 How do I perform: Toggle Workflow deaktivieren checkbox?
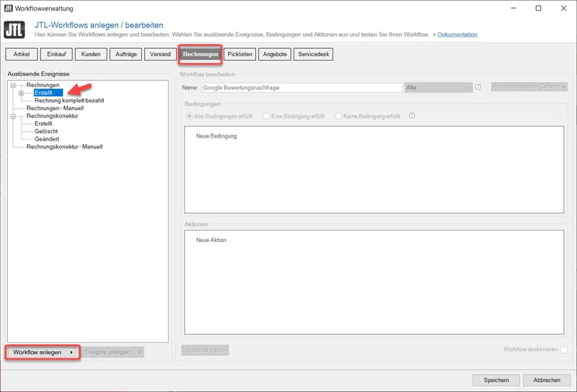563,349
